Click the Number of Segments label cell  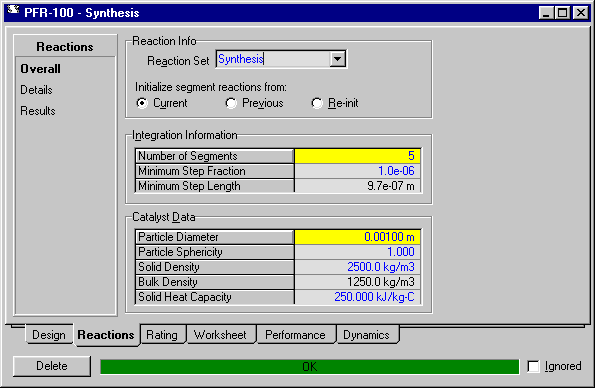coord(215,156)
